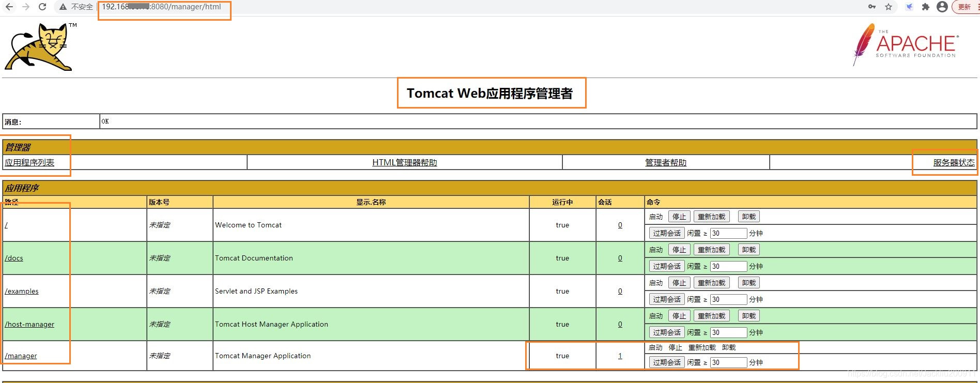
Task: Click the Tomcat cat logo
Action: tap(40, 47)
